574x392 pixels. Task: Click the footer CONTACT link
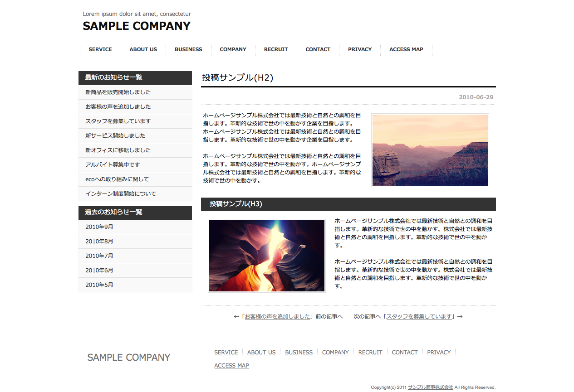[405, 353]
